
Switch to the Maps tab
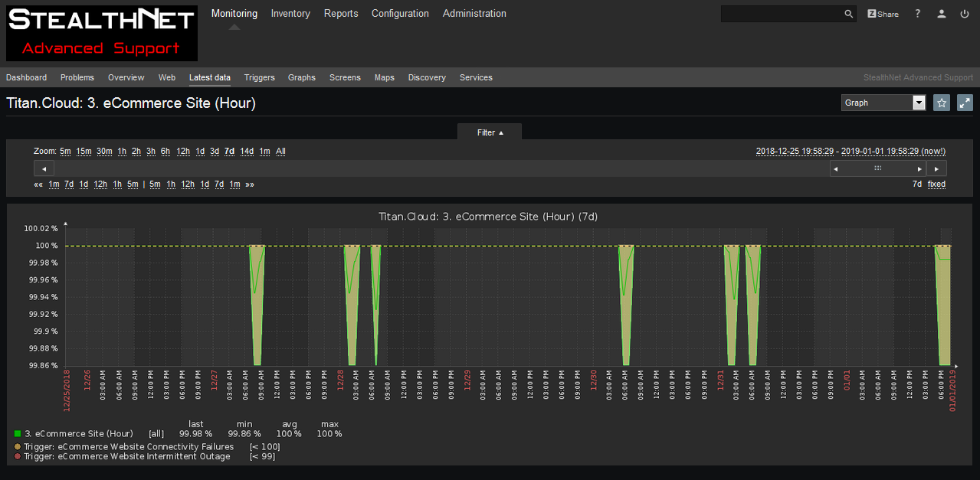click(x=385, y=77)
